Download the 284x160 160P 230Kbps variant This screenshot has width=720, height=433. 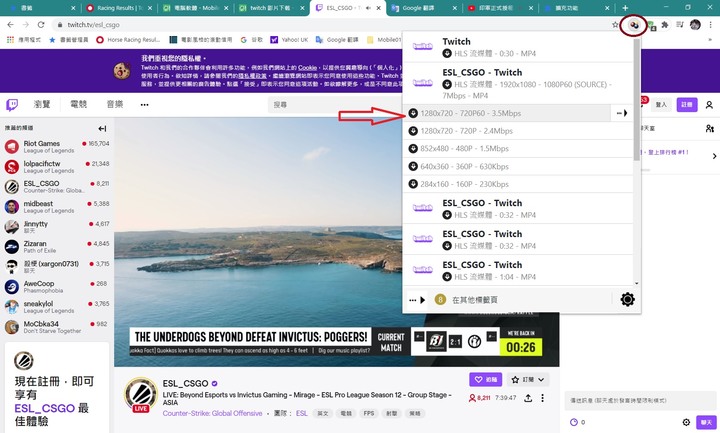coord(518,184)
